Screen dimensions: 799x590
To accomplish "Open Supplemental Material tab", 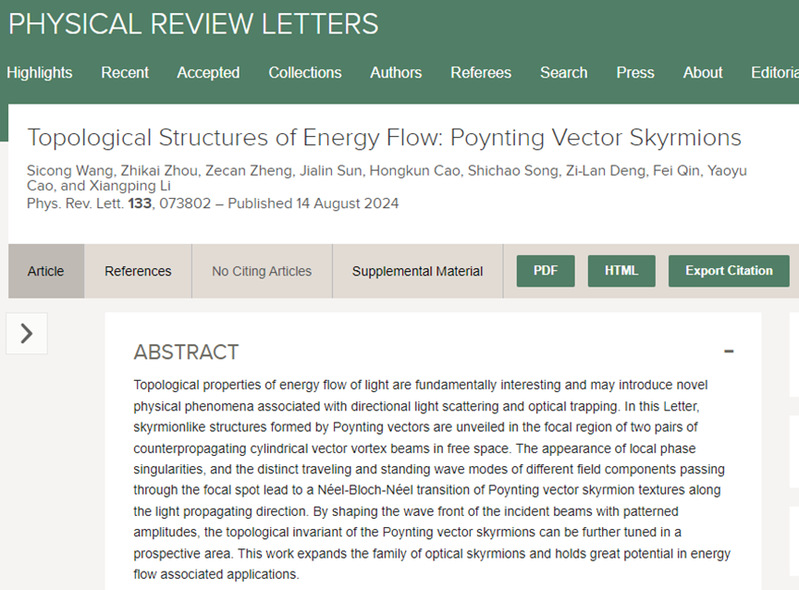I will (417, 271).
